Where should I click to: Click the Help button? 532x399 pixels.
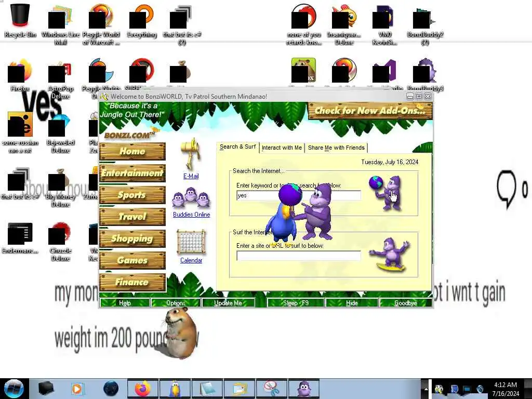(125, 303)
